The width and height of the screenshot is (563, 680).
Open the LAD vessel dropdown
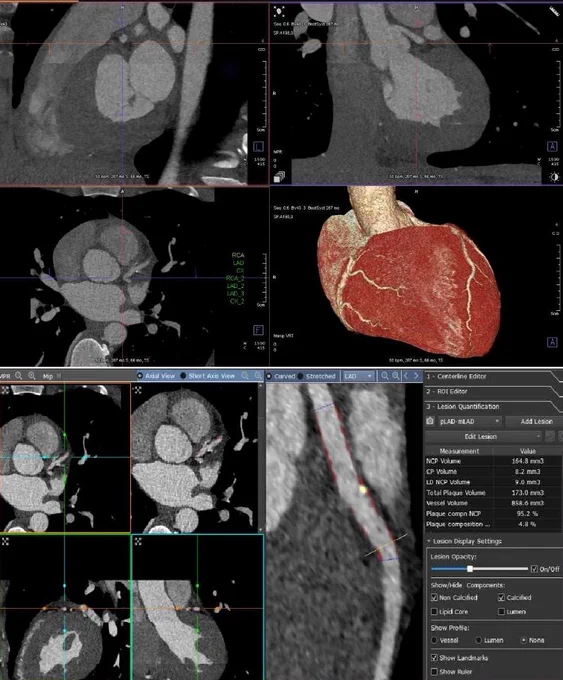point(358,376)
